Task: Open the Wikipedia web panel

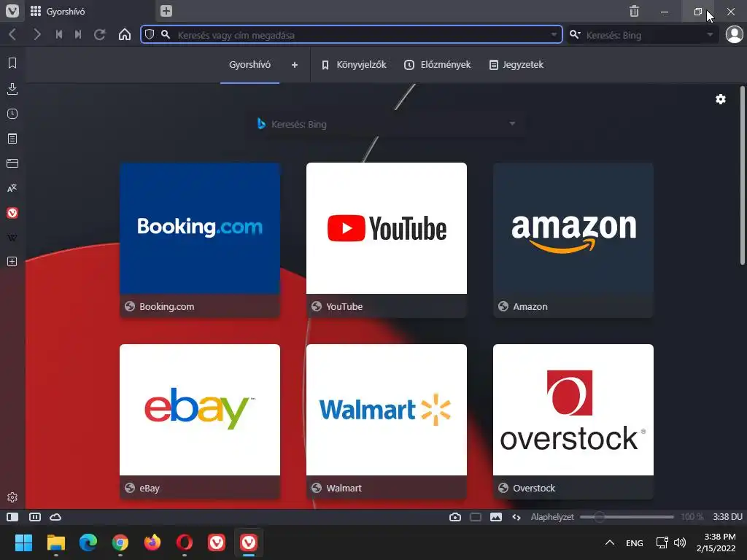Action: pyautogui.click(x=12, y=238)
